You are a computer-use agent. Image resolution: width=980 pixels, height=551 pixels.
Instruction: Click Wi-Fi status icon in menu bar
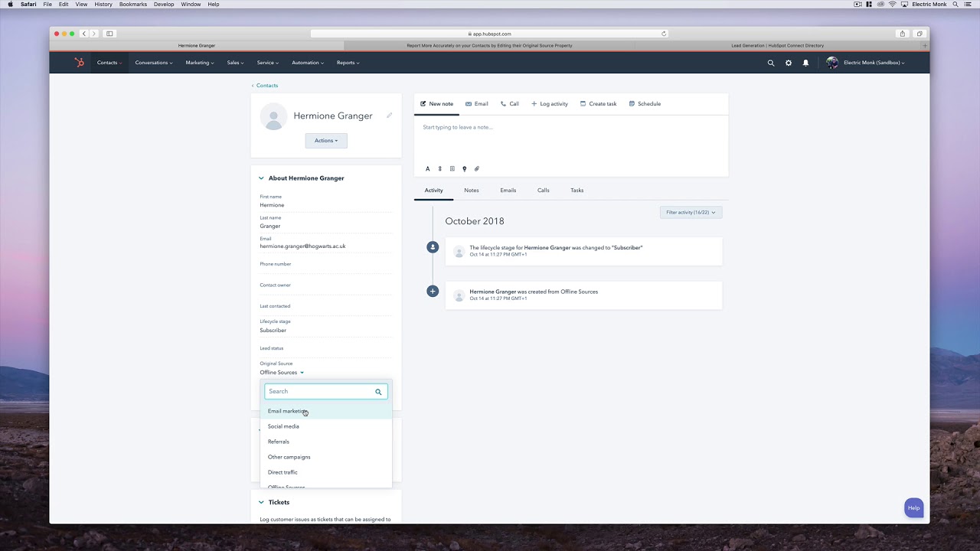[893, 5]
